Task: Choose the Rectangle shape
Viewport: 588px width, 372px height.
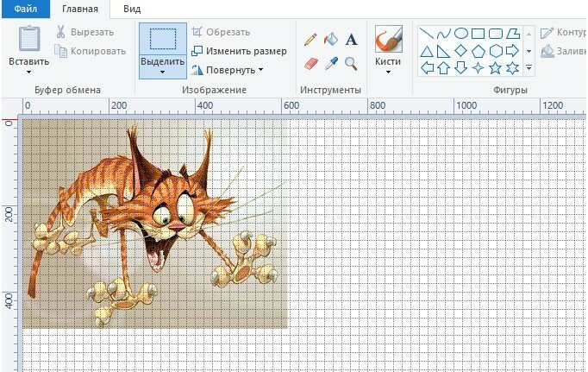Action: coord(478,35)
